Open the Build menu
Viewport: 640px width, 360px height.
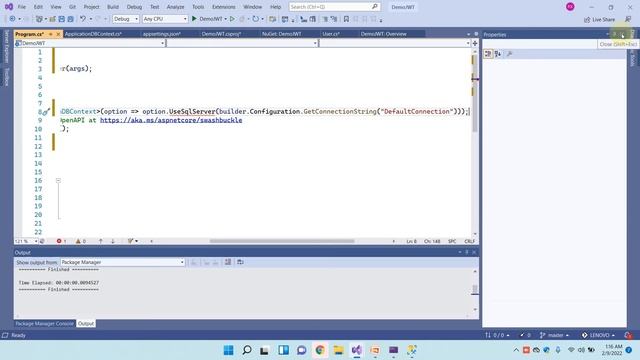(x=113, y=7)
